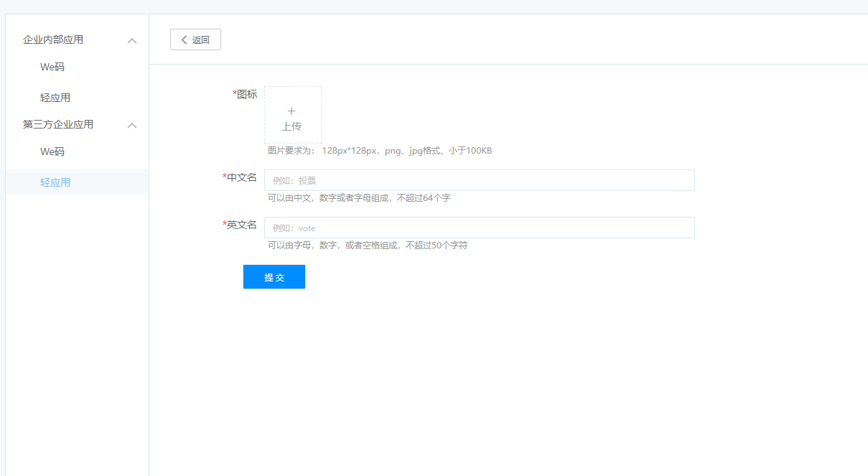Screen dimensions: 868x476
Task: Select 轻应用 under 第三方企业应用
Action: click(x=55, y=182)
